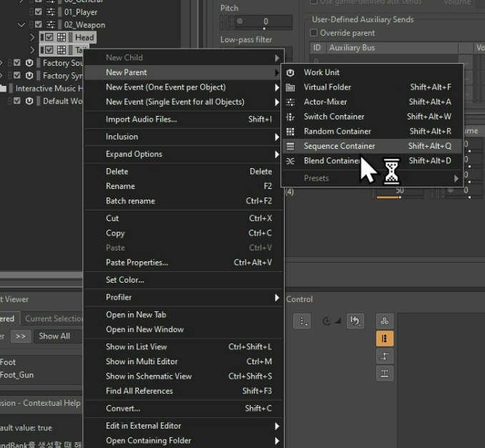Choose the Virtual Folder icon
Viewport: 485px width, 448px height.
[x=290, y=87]
